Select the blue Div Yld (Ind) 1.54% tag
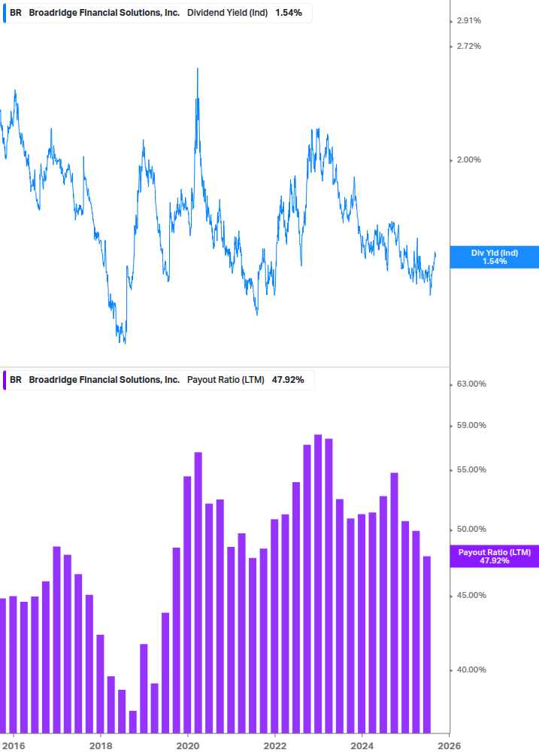Image resolution: width=539 pixels, height=756 pixels. coord(494,257)
